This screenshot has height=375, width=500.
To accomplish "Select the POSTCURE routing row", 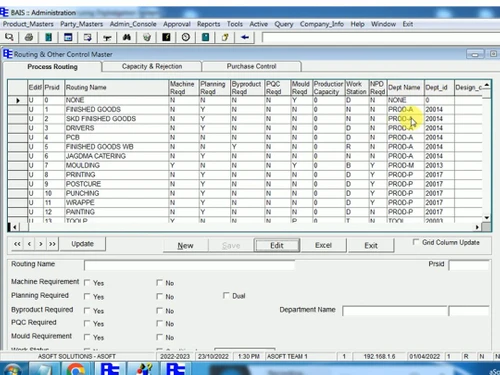I will pos(245,184).
